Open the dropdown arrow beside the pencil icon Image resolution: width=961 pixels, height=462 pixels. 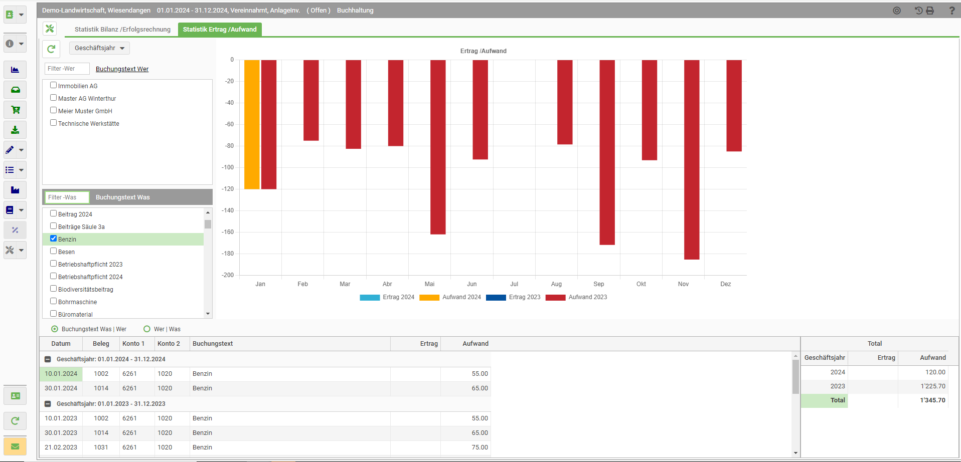[21, 150]
